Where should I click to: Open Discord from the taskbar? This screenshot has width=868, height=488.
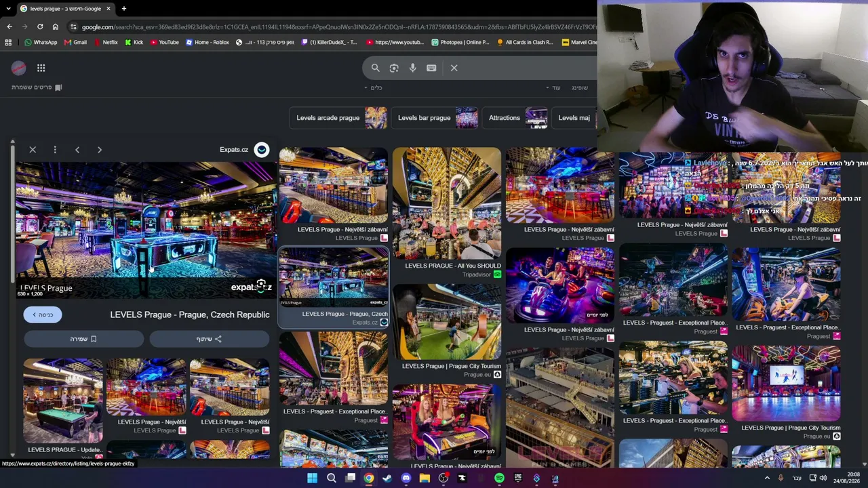(406, 479)
